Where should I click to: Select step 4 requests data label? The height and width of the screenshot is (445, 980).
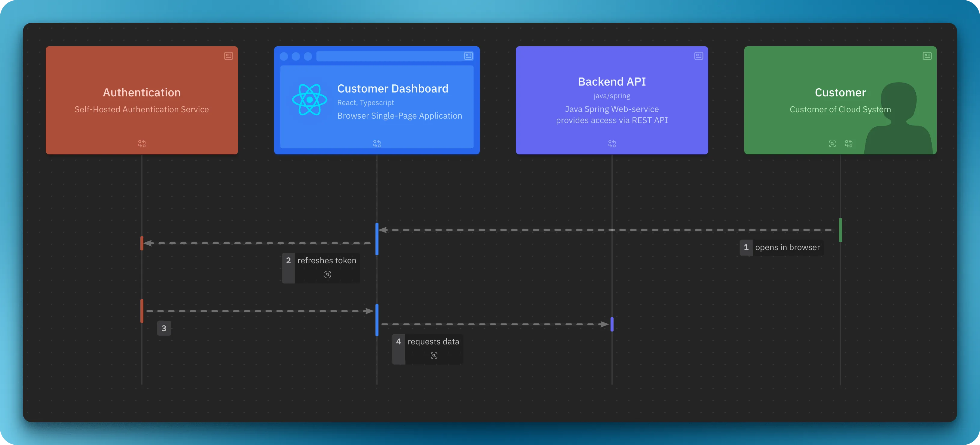pos(433,342)
